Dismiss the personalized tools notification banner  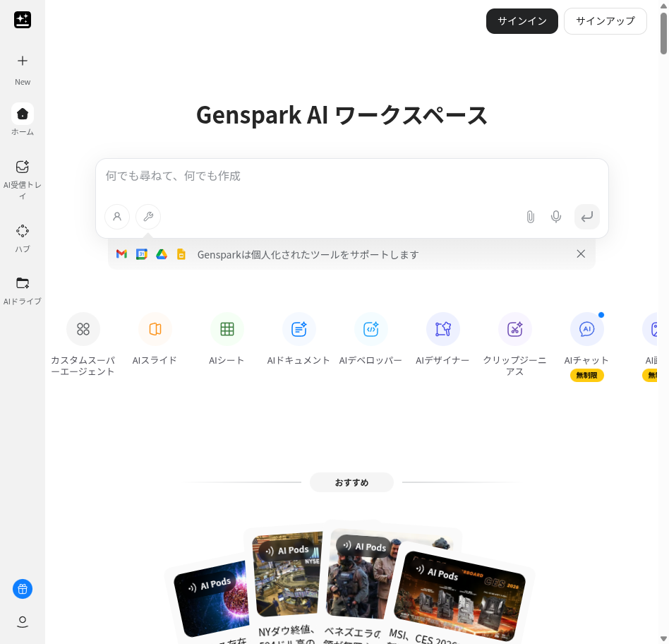pyautogui.click(x=581, y=254)
